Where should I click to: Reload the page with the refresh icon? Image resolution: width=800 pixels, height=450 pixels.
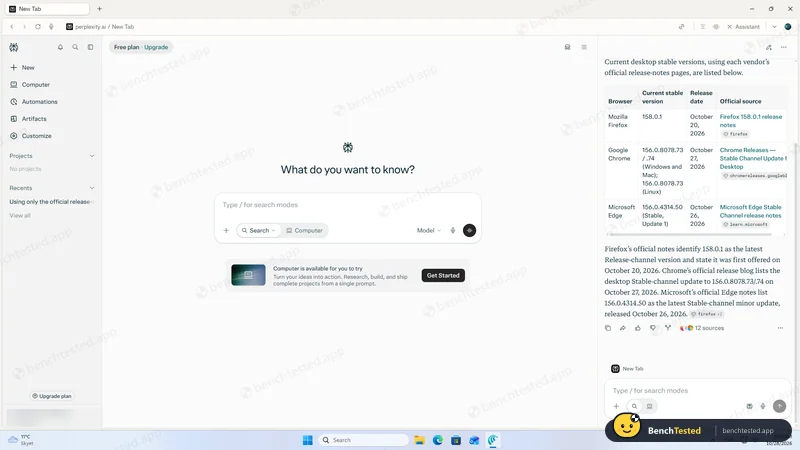point(38,27)
